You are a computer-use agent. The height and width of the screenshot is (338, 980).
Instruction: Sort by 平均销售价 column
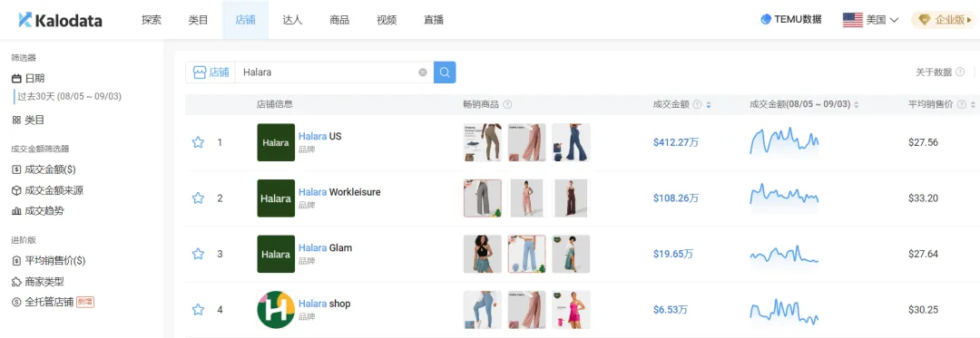972,105
